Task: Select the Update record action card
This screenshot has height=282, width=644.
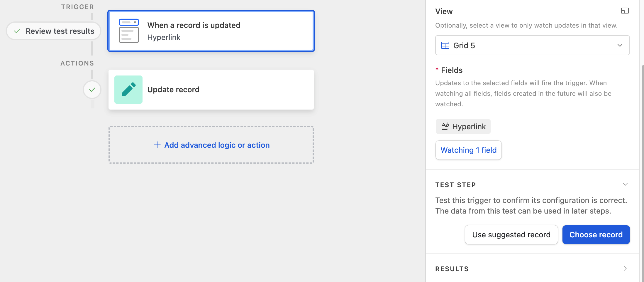Action: coord(211,90)
